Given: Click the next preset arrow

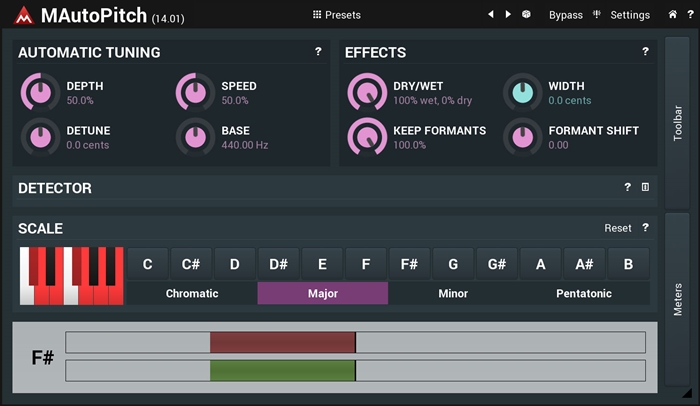Looking at the screenshot, I should 508,15.
